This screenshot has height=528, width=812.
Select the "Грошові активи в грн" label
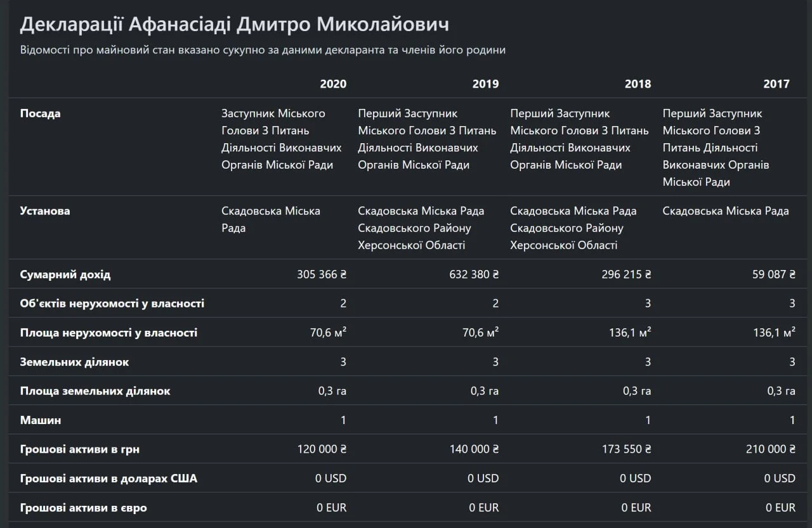[x=80, y=449]
